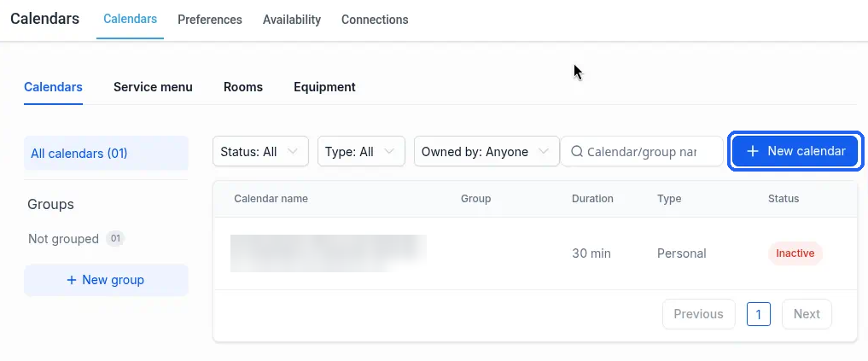Switch to the Equipment sub-tab

324,87
